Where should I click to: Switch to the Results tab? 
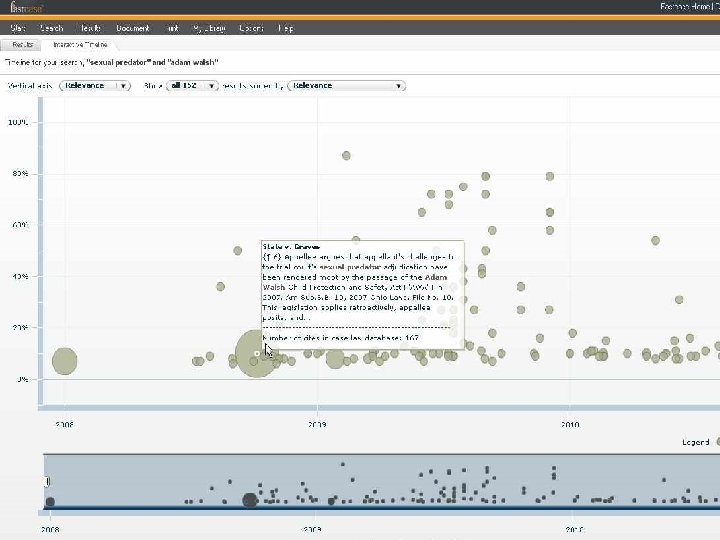22,45
